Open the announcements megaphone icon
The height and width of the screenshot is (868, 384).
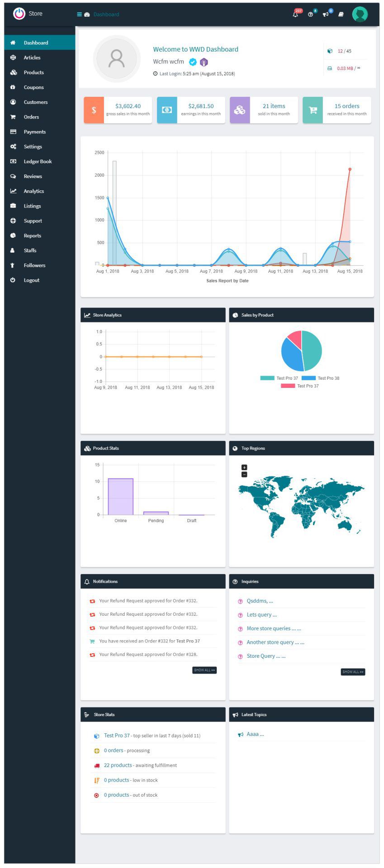325,14
